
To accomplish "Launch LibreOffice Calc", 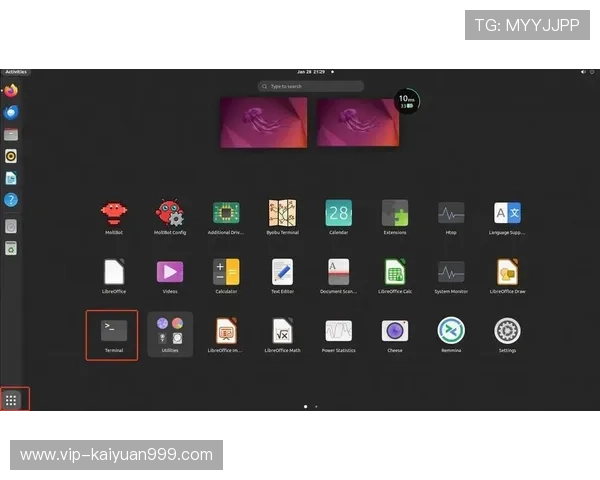I will tap(395, 276).
